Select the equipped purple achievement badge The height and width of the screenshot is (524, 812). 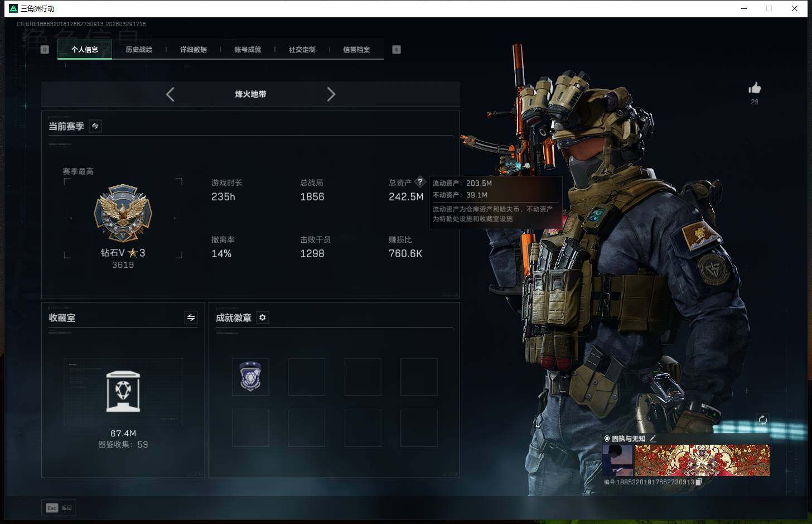tap(250, 377)
